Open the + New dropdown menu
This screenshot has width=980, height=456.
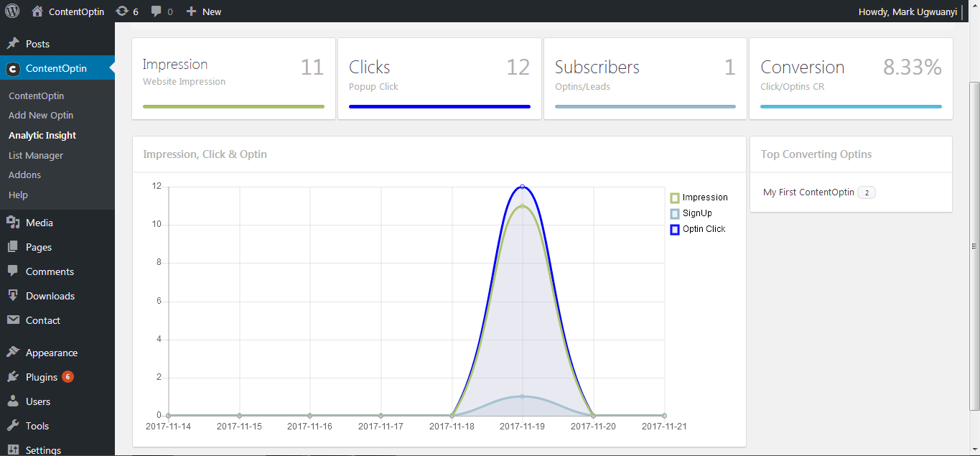[204, 11]
